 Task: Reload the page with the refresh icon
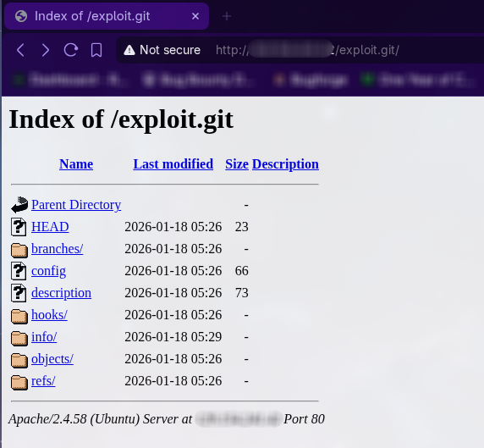click(71, 50)
